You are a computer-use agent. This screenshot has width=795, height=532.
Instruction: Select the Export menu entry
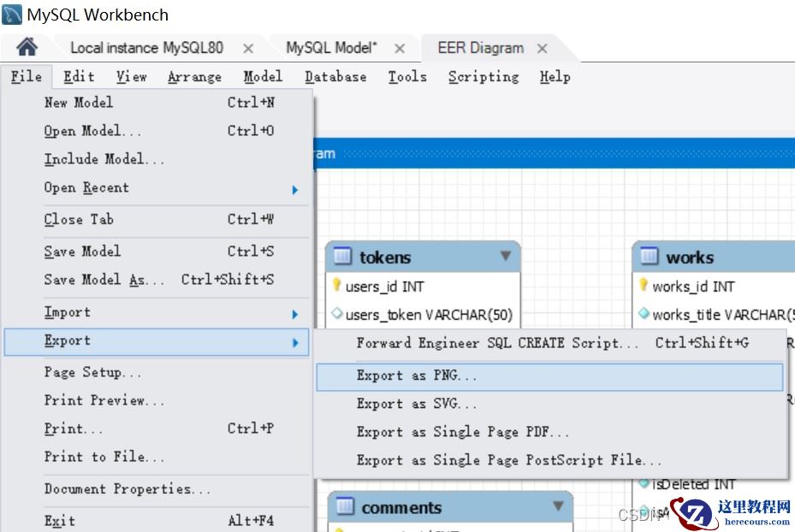157,341
